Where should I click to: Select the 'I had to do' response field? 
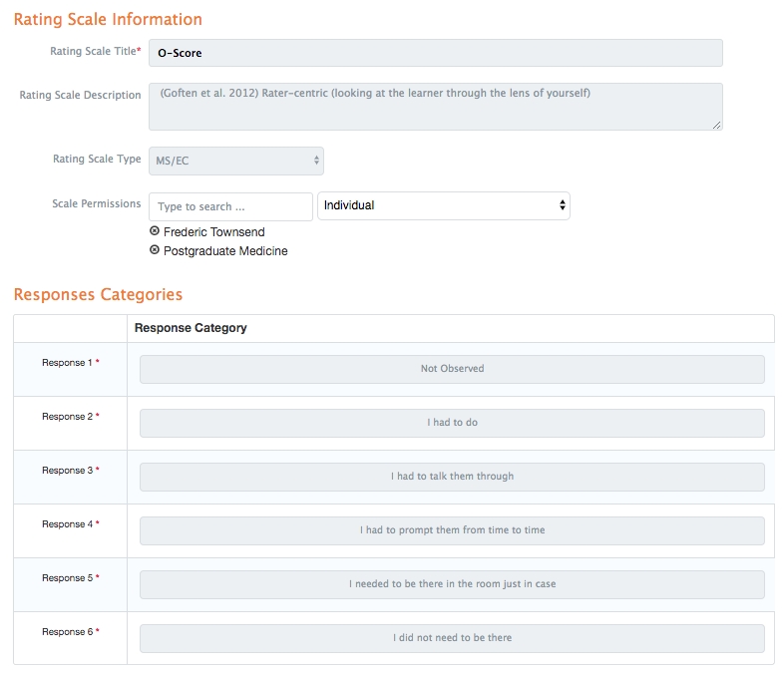[452, 423]
